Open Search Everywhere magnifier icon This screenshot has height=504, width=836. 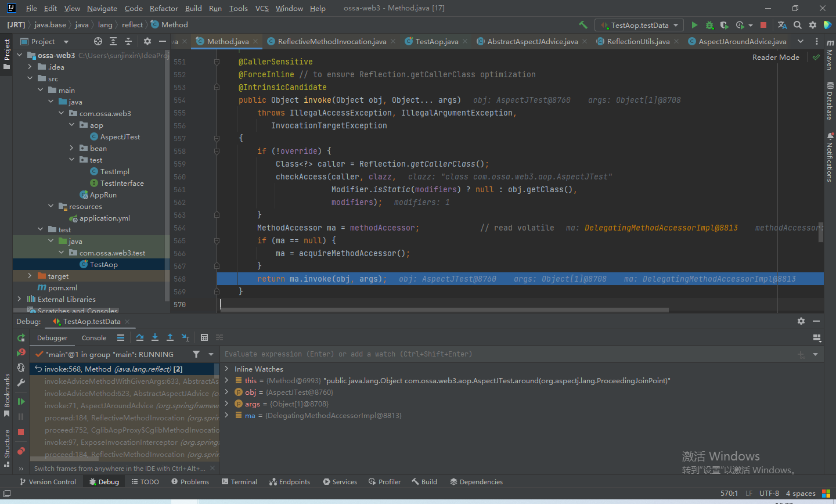click(798, 25)
